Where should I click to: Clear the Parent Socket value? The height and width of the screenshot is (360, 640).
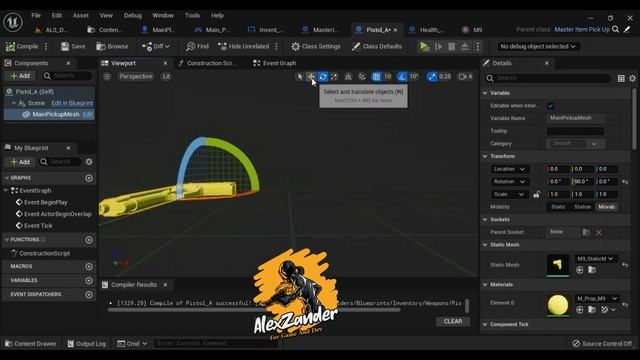(598, 232)
